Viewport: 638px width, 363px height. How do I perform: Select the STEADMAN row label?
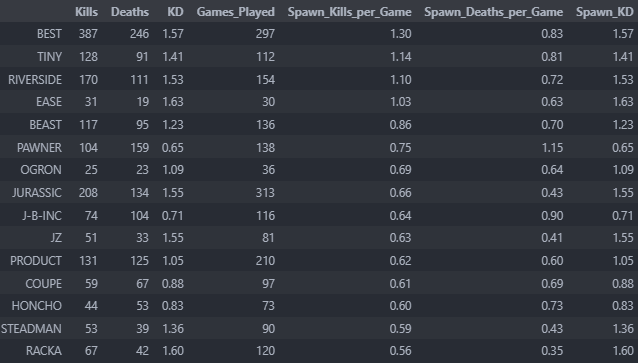31,328
